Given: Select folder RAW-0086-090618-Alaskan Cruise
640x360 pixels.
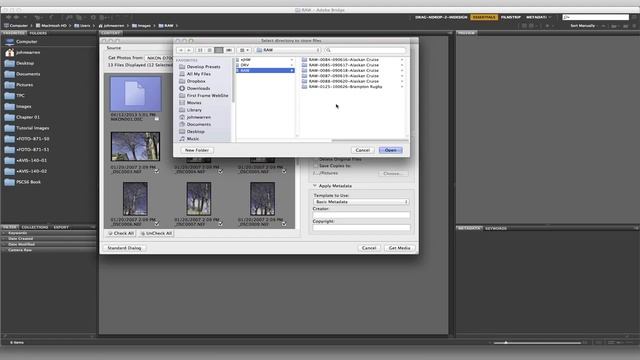Looking at the screenshot, I should [343, 70].
